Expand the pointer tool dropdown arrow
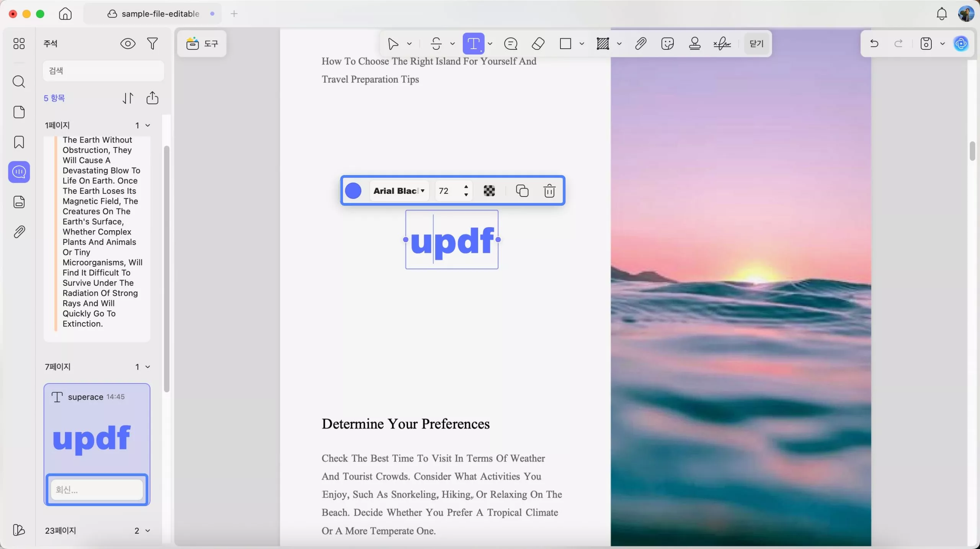Image resolution: width=980 pixels, height=549 pixels. [409, 44]
